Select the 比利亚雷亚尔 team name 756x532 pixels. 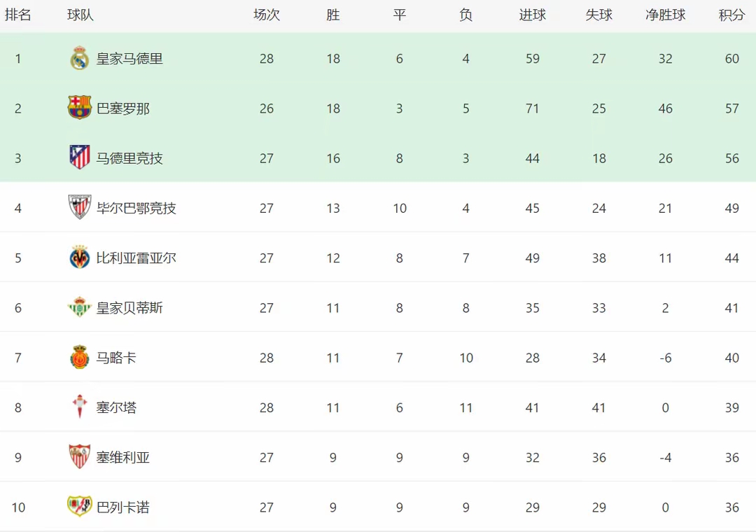pyautogui.click(x=136, y=258)
